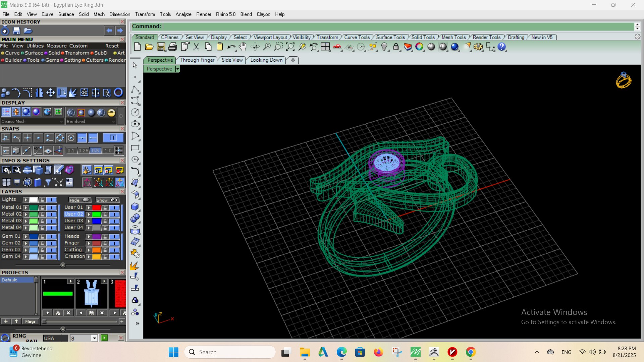The width and height of the screenshot is (644, 362).
Task: Click the gold sphere render style icon
Action: [111, 112]
